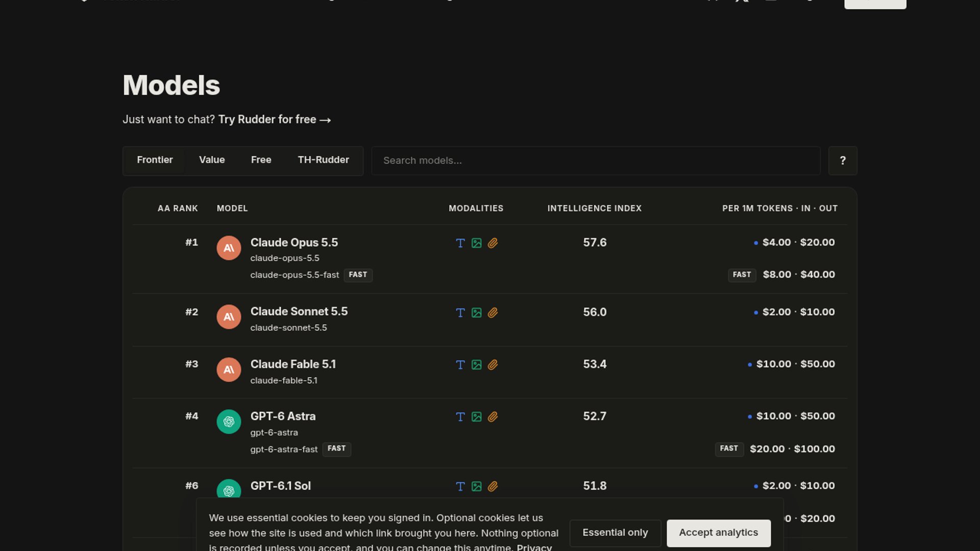Screen dimensions: 980x551
Task: Click the image modality icon for Claude Fable 5.1
Action: click(477, 365)
